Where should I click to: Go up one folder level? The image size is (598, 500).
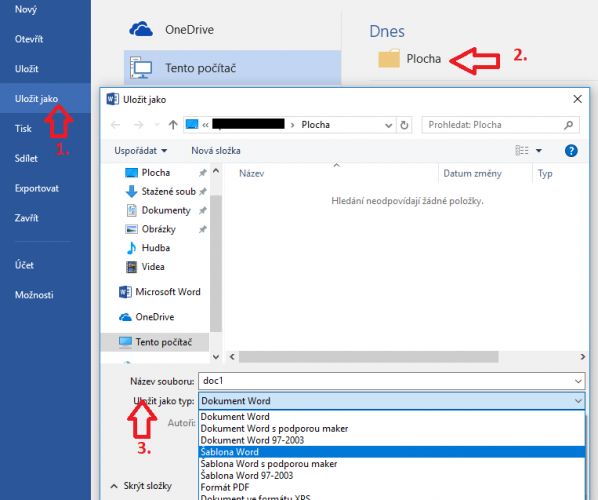[173, 125]
